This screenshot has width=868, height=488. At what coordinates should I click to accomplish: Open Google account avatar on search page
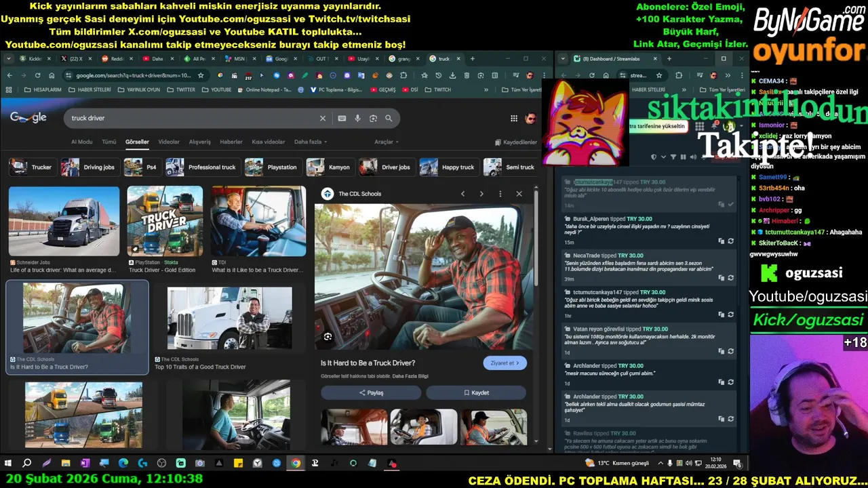530,118
